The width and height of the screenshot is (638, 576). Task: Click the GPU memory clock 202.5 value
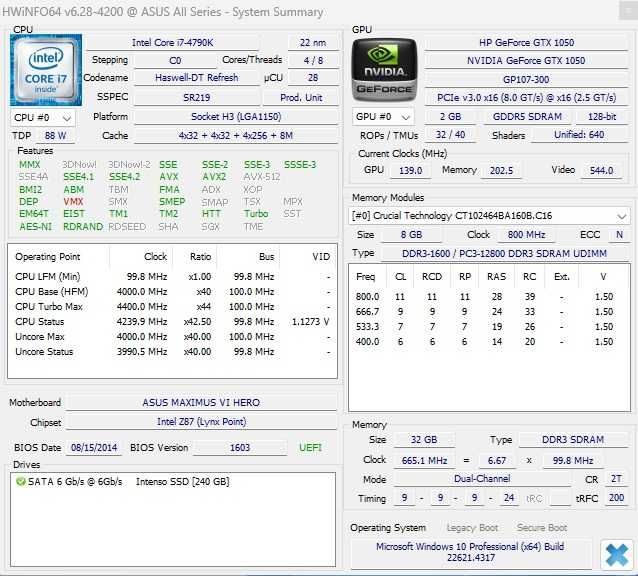point(501,170)
